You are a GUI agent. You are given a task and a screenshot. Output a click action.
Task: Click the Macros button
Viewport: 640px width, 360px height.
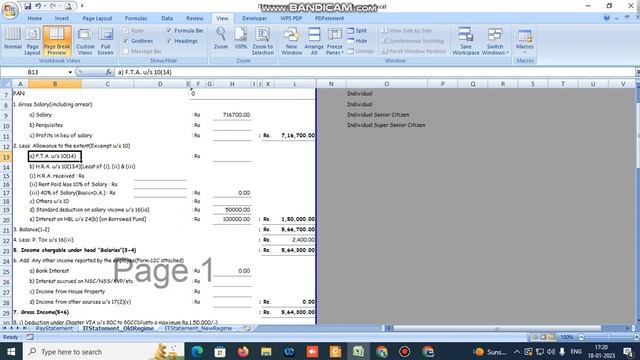point(525,40)
